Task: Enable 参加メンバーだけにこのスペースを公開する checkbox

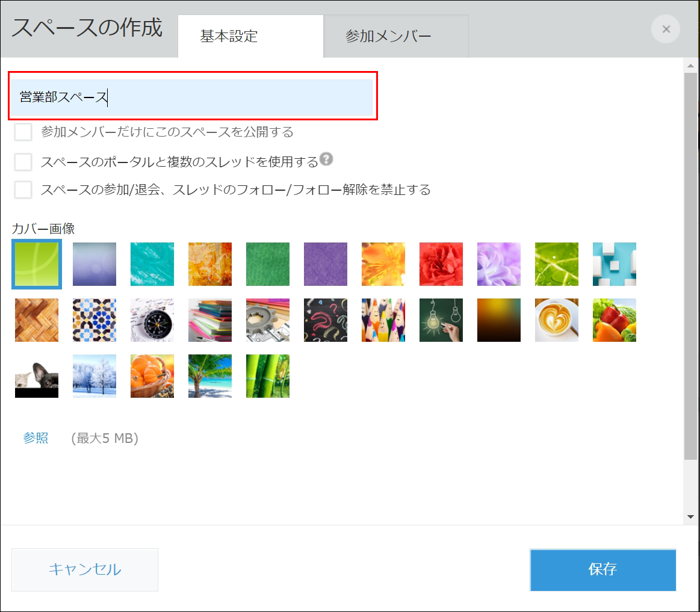Action: (22, 132)
